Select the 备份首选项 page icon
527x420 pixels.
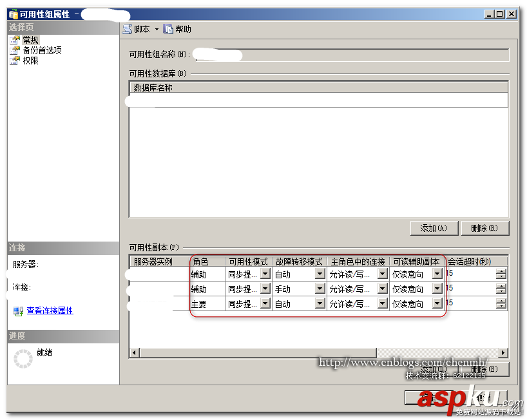pos(14,50)
